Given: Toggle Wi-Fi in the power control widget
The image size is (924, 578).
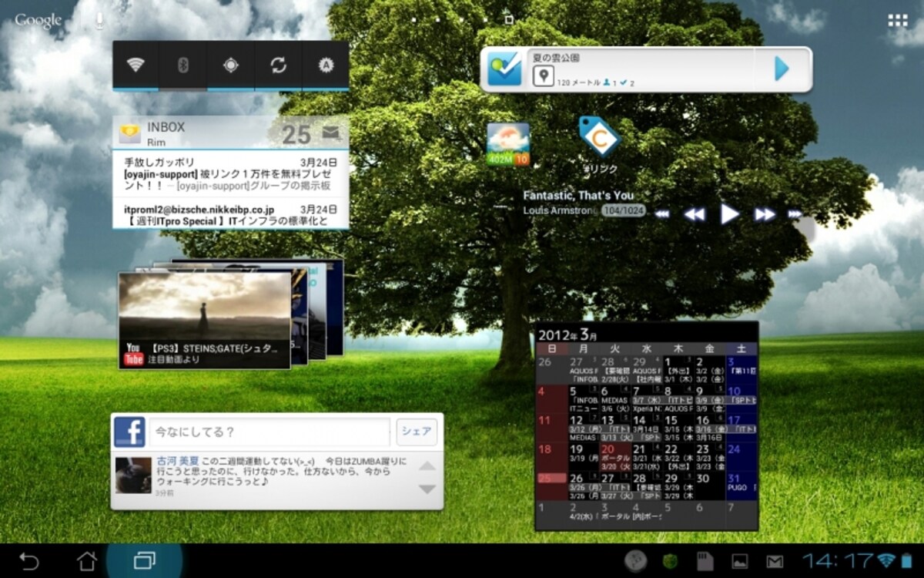Looking at the screenshot, I should click(136, 66).
